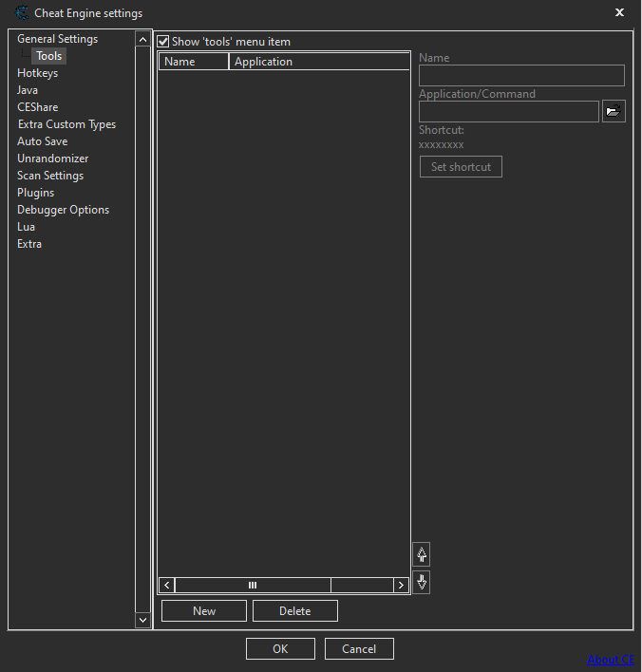The image size is (642, 672).
Task: Click the tools list scroll right arrow
Action: pos(401,585)
